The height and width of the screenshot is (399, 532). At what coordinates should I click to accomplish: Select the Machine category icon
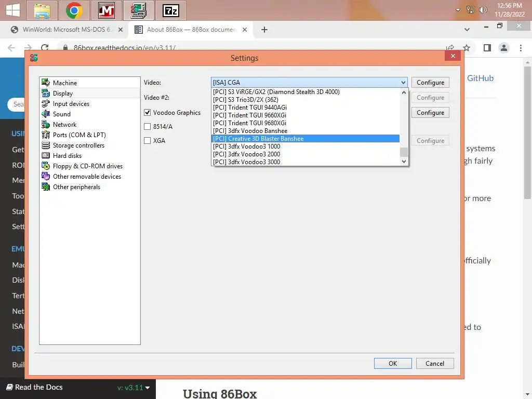pos(46,83)
